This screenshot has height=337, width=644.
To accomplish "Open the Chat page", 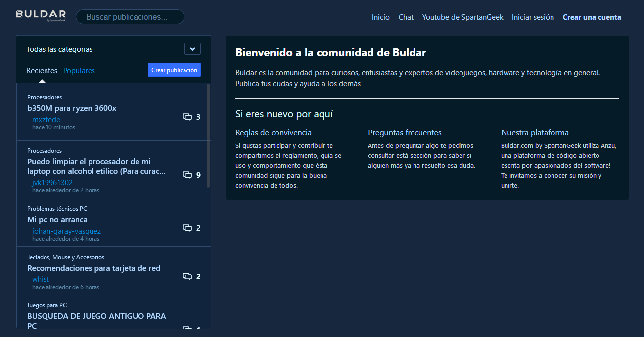I will click(x=406, y=17).
